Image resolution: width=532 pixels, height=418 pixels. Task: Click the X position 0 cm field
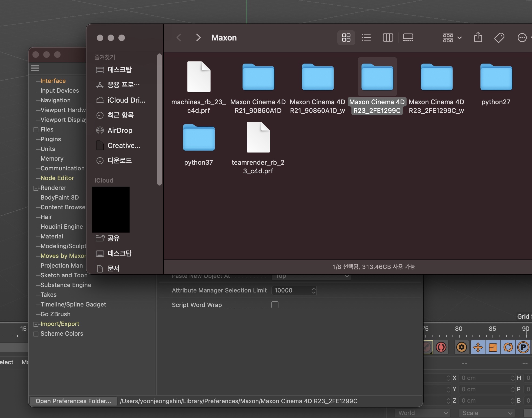click(487, 378)
